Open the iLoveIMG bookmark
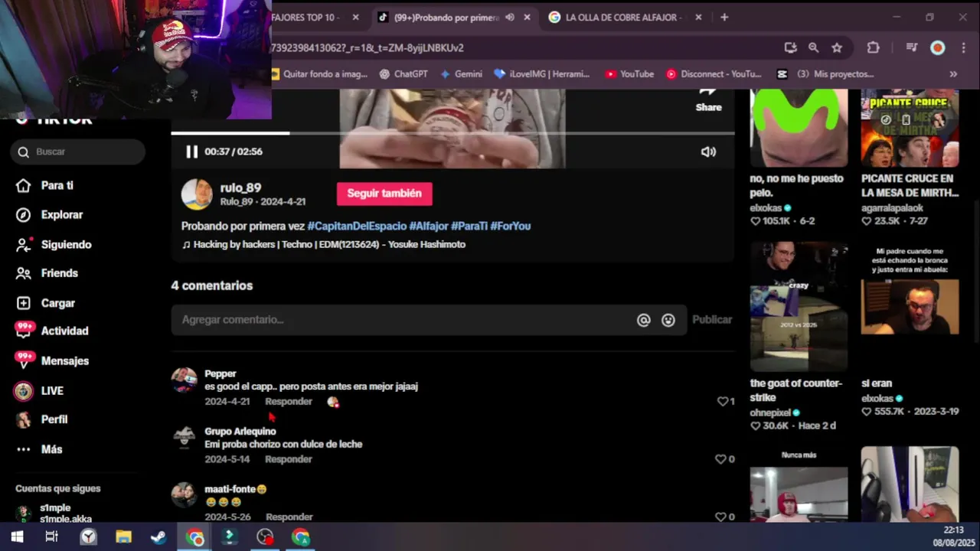 tap(542, 74)
